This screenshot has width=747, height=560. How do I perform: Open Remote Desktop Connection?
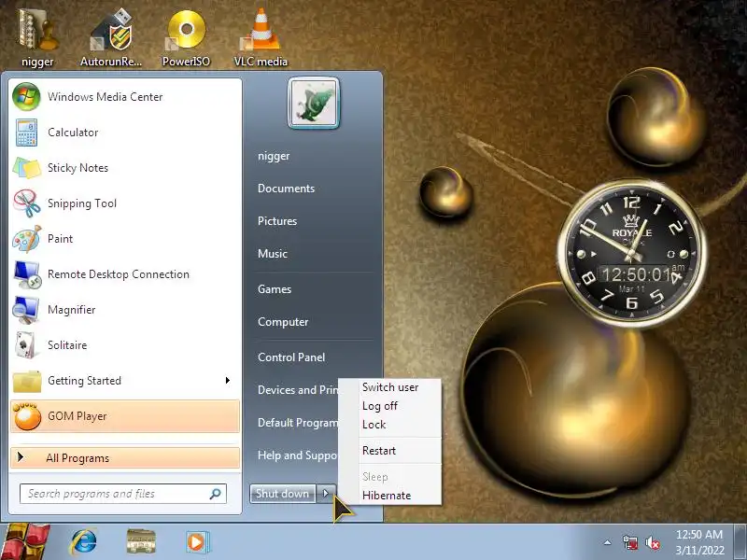[x=125, y=274]
